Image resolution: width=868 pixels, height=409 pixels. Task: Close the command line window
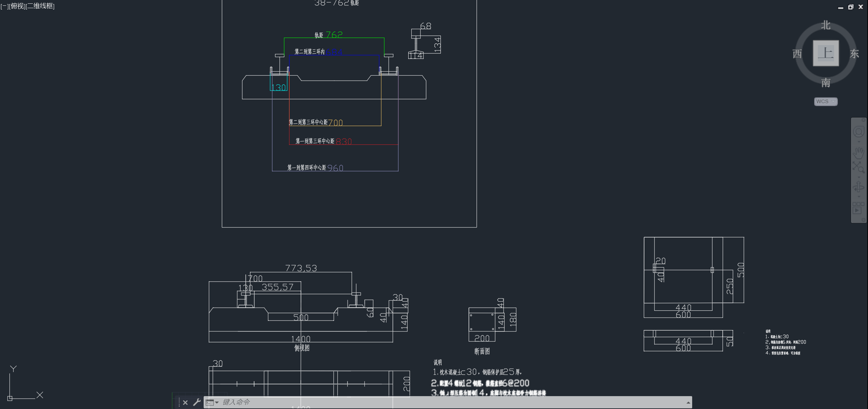pos(185,403)
